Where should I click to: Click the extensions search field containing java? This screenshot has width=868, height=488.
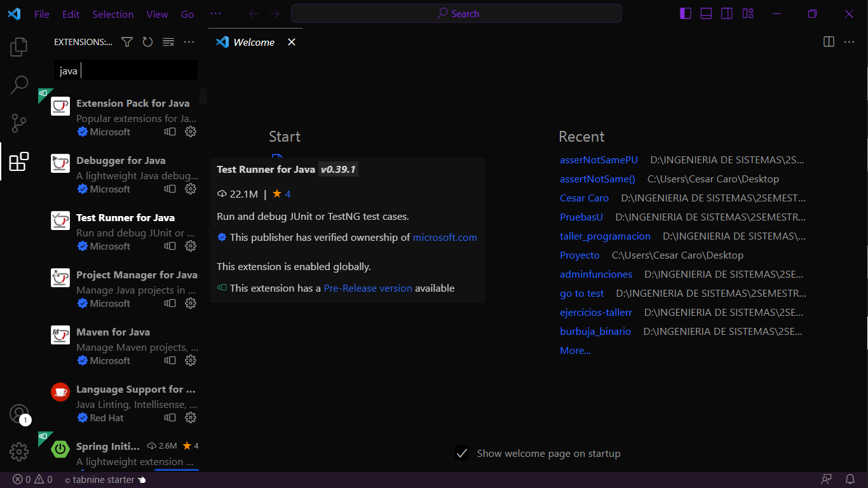pyautogui.click(x=126, y=71)
